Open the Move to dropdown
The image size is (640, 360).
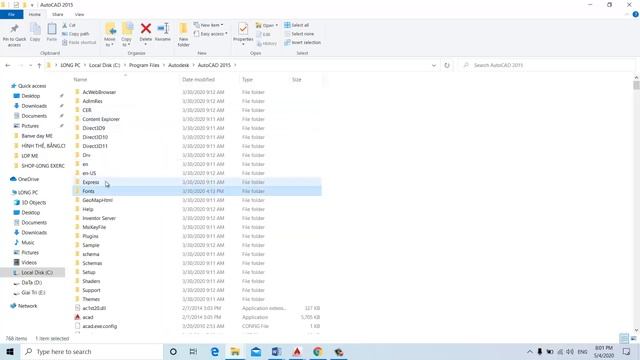[x=109, y=34]
